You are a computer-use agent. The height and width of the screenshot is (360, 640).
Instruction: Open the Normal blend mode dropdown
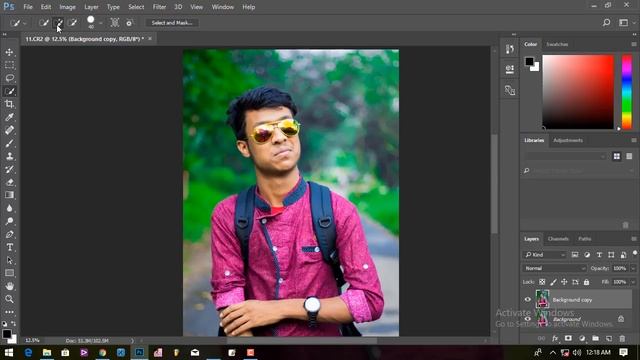coord(554,268)
